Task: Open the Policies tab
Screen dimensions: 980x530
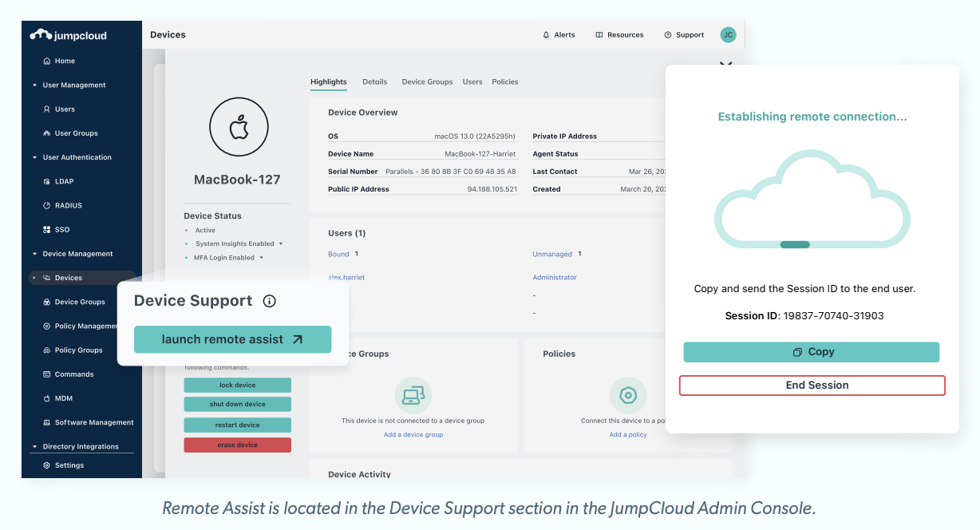Action: pos(505,81)
